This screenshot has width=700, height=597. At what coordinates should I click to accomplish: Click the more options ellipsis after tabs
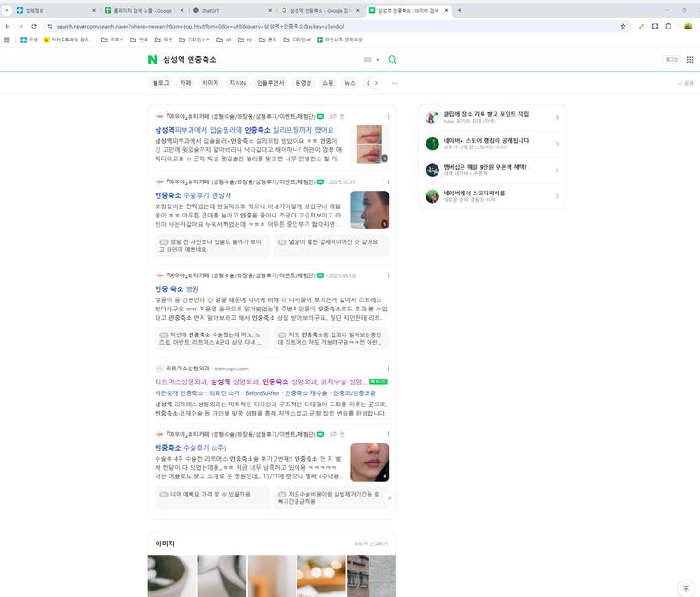[393, 83]
